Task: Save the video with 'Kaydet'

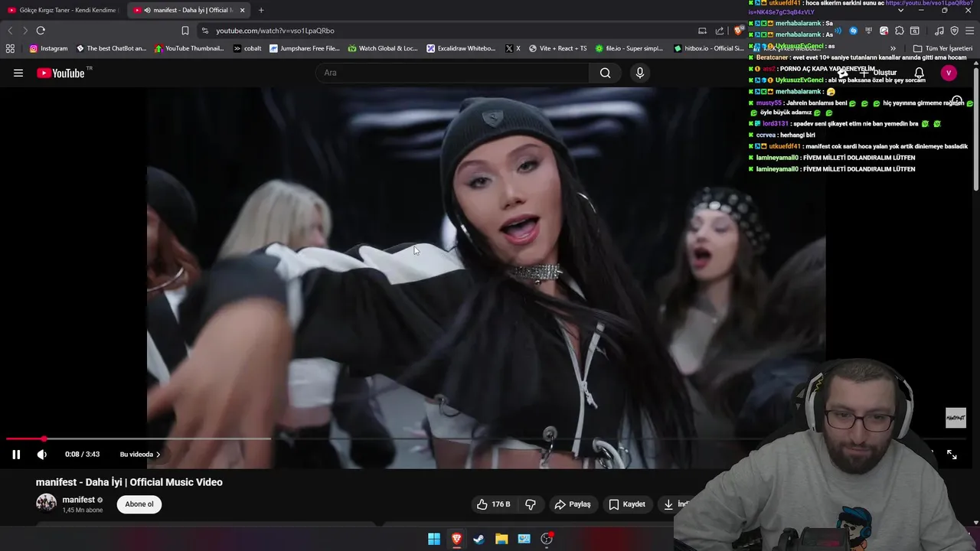Action: coord(628,504)
